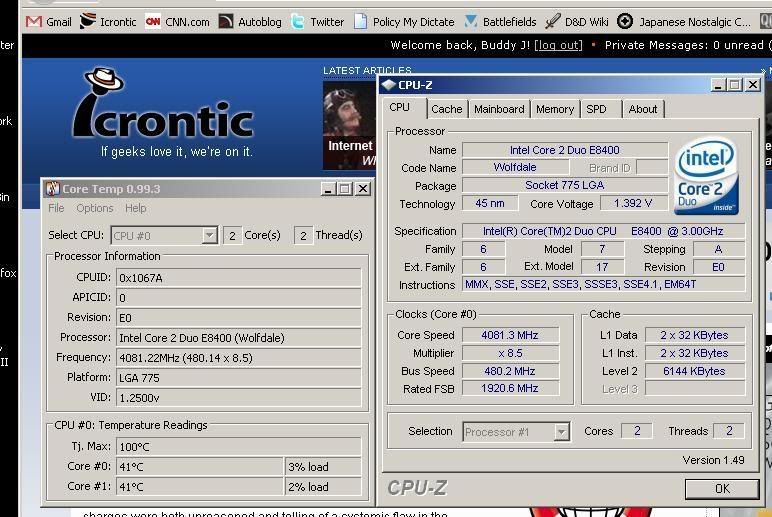
Task: Click the latest article thumbnail image
Action: [x=349, y=125]
